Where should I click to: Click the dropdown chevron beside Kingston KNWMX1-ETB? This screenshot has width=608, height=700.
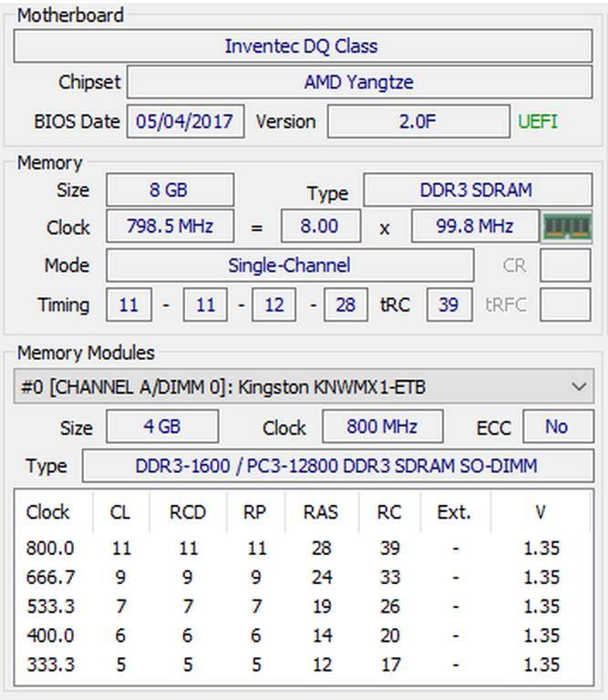point(579,386)
